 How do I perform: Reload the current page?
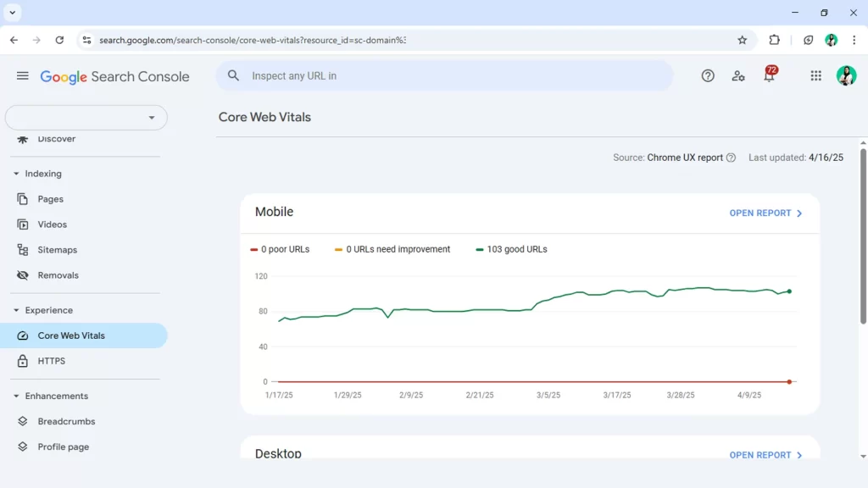[59, 40]
